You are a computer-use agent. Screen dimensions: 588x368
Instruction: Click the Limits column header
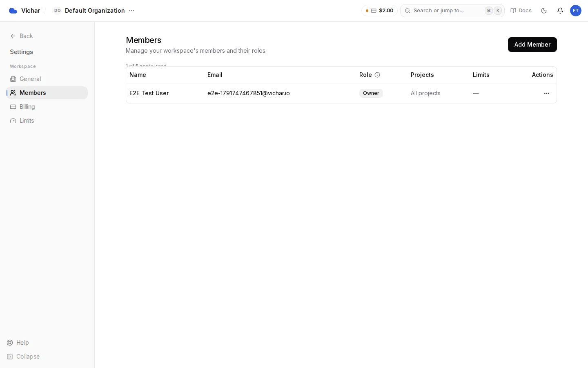point(481,75)
